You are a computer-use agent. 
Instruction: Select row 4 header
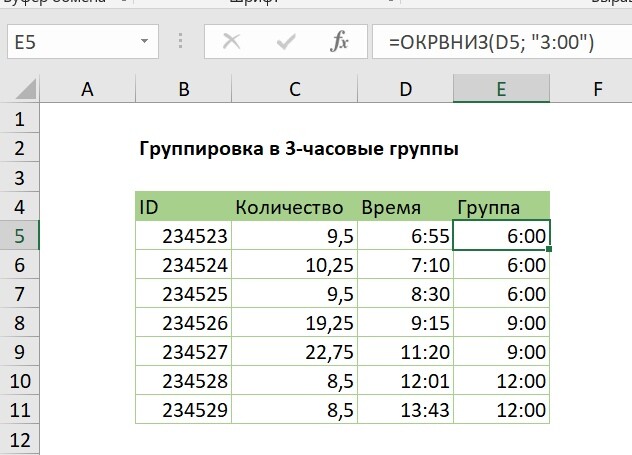tap(19, 206)
